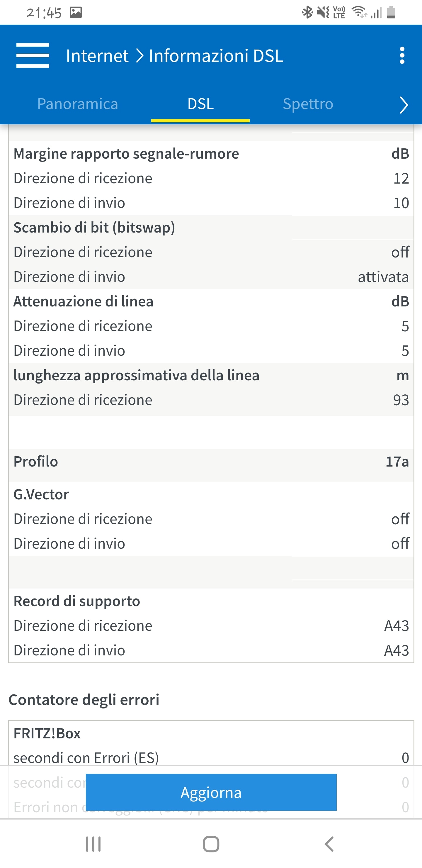
Task: Tap the bitswap invio 'attivata' value
Action: tap(383, 277)
